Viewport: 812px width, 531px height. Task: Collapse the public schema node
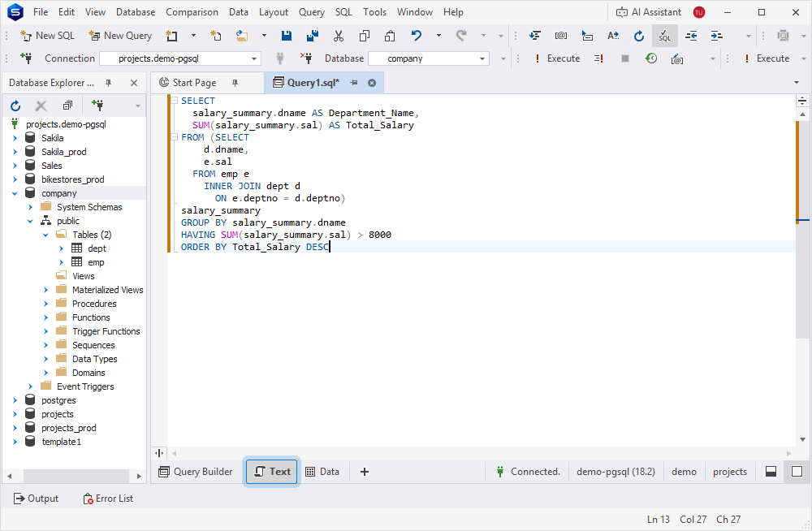tap(31, 221)
